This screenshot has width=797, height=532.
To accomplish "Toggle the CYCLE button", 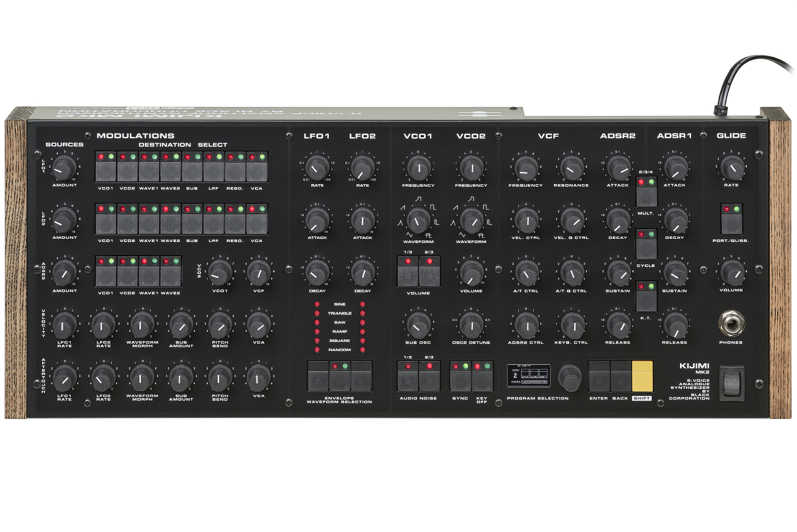I will pyautogui.click(x=646, y=247).
